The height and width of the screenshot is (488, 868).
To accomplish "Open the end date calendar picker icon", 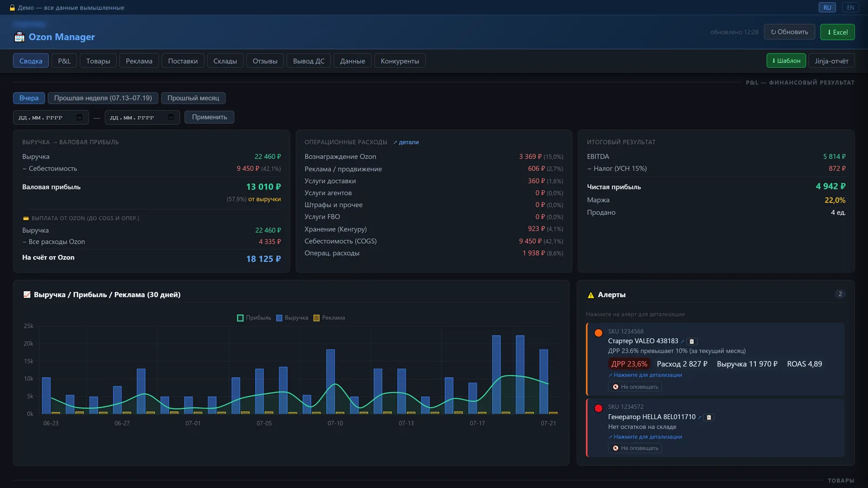I will point(171,117).
